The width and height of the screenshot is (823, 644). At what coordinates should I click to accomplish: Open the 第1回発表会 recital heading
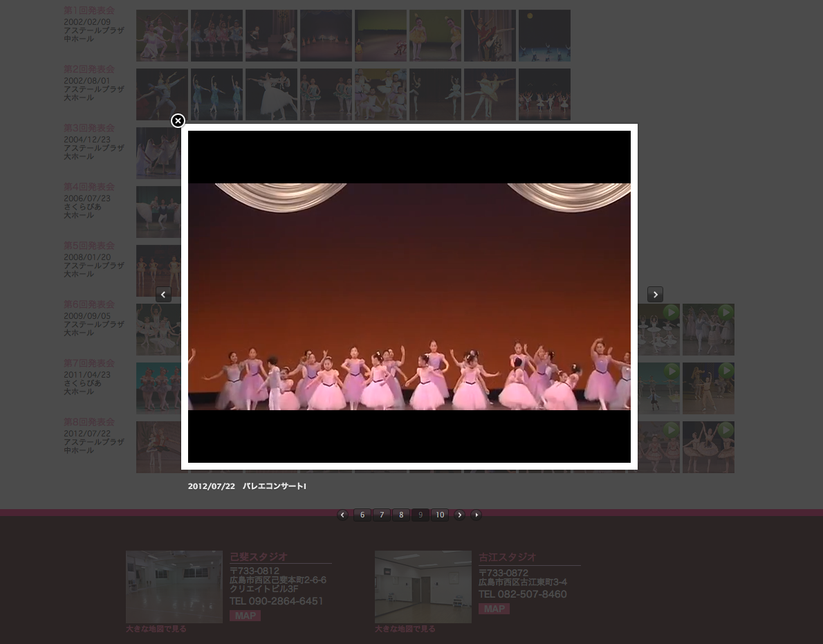pos(89,10)
